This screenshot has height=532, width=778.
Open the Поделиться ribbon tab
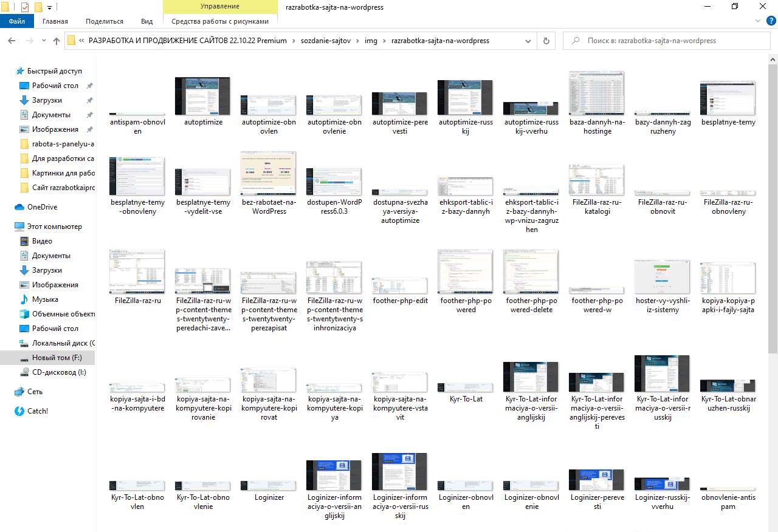click(x=105, y=21)
